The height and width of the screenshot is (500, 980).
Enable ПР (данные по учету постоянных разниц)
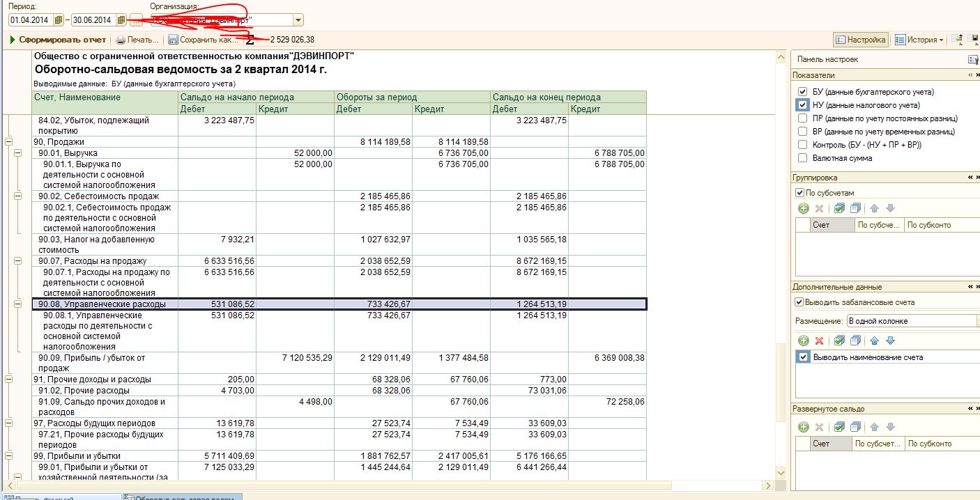pos(803,118)
